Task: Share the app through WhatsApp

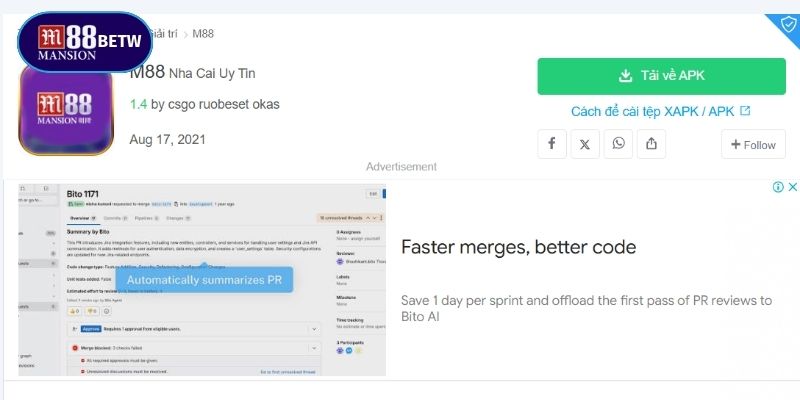Action: [618, 144]
